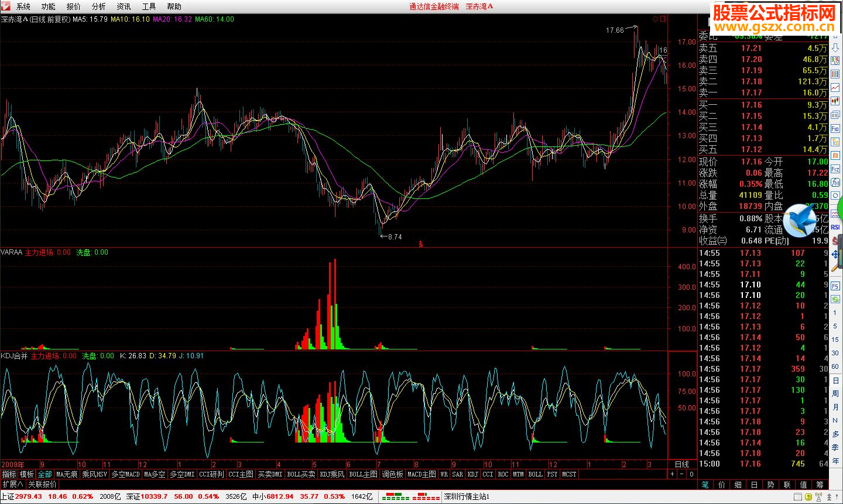The width and height of the screenshot is (843, 504).
Task: Select the 指标 tab
Action: tap(9, 474)
